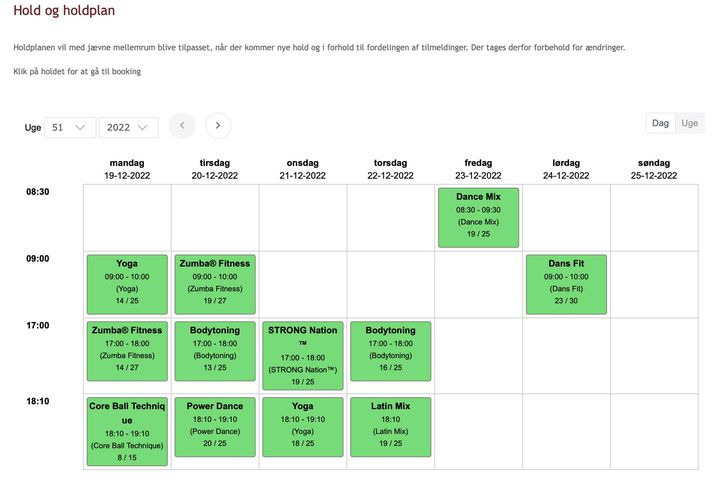720x488 pixels.
Task: Select the Friday Dance Mix class
Action: [x=478, y=217]
